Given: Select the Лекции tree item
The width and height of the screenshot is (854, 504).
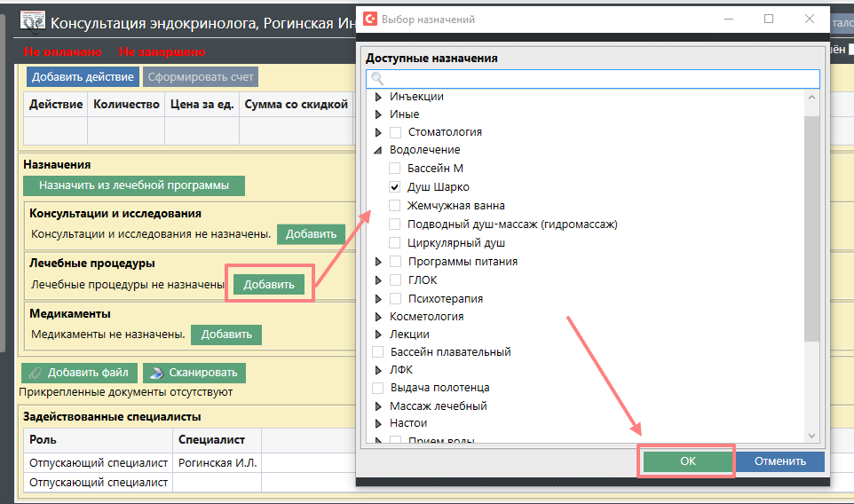Looking at the screenshot, I should click(409, 335).
